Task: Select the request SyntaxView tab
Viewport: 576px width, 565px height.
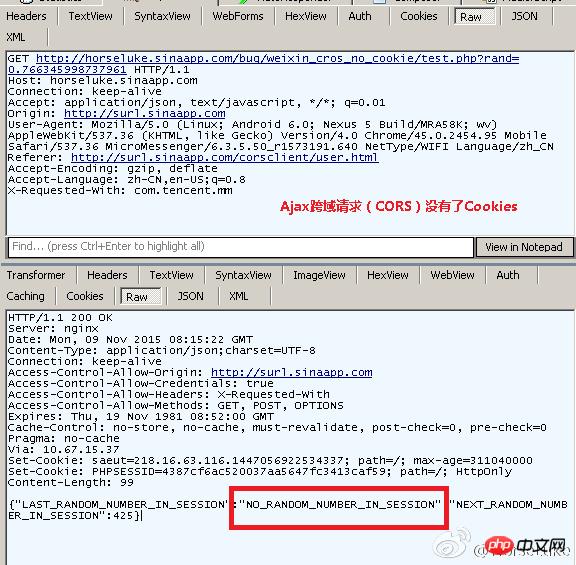Action: point(162,16)
